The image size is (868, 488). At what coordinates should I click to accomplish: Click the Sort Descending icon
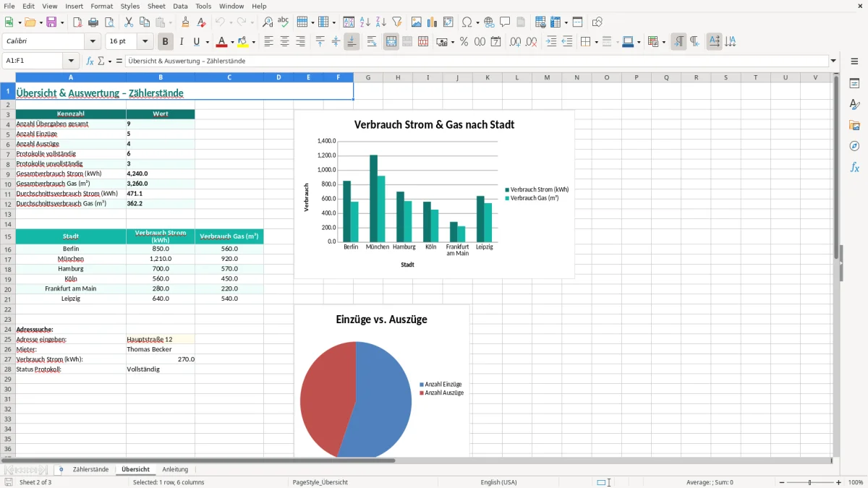click(x=381, y=22)
